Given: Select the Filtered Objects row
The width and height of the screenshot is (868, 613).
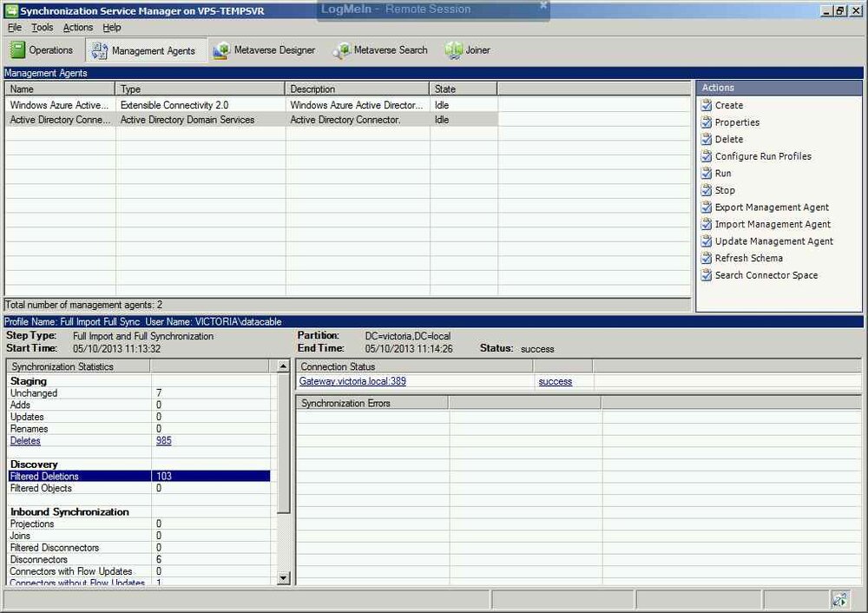Looking at the screenshot, I should point(140,489).
